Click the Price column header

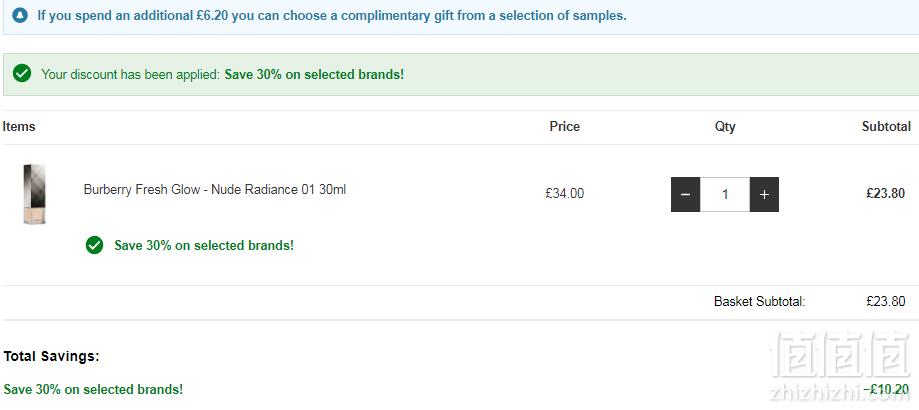[x=564, y=127]
